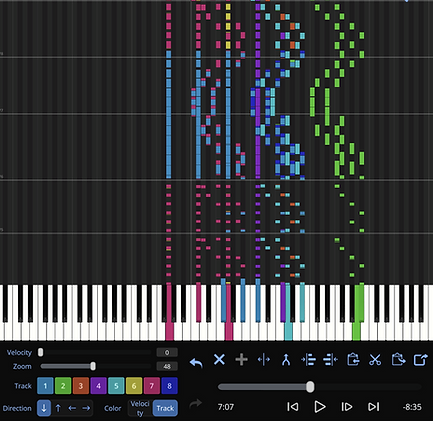Select orange track 3
This screenshot has width=433, height=421.
click(x=81, y=386)
